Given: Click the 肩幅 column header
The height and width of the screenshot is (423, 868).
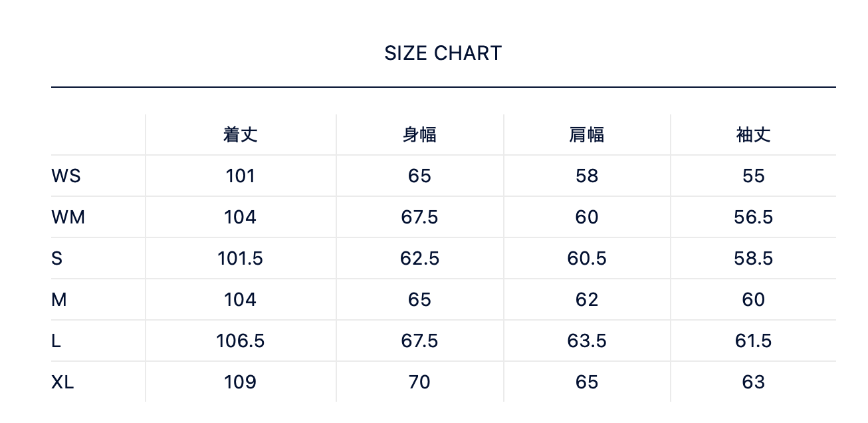Looking at the screenshot, I should coord(587,135).
